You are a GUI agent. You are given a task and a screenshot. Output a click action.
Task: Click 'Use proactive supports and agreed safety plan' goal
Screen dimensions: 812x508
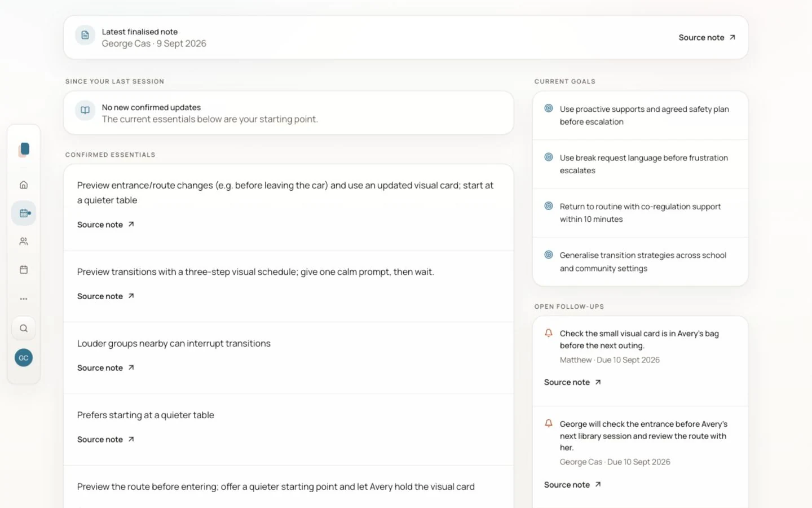pos(644,115)
